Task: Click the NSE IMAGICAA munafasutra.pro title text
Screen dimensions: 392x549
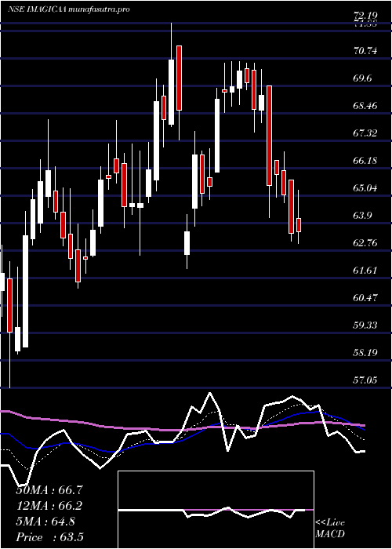Action: 69,9
